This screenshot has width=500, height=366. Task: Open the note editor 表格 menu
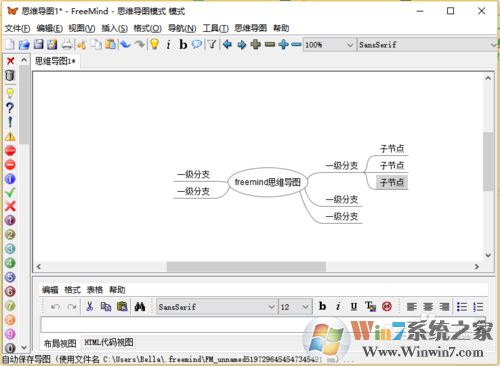[x=95, y=290]
